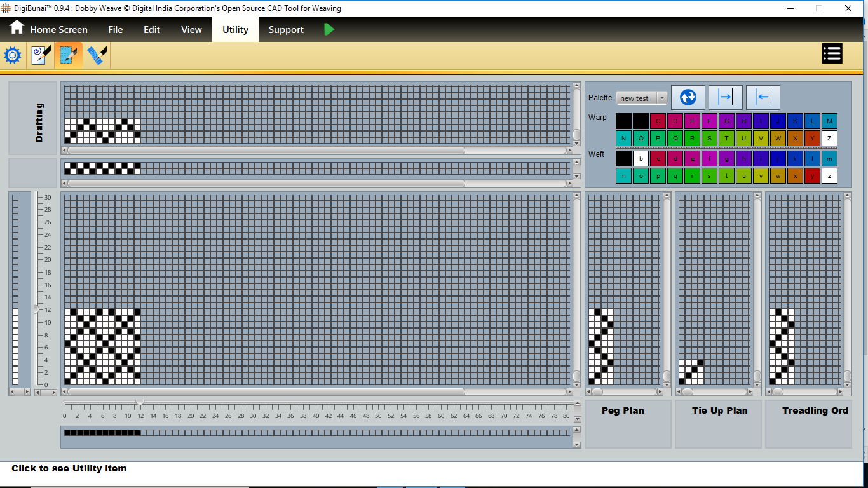Select the spiral paper with pen tool

click(41, 56)
